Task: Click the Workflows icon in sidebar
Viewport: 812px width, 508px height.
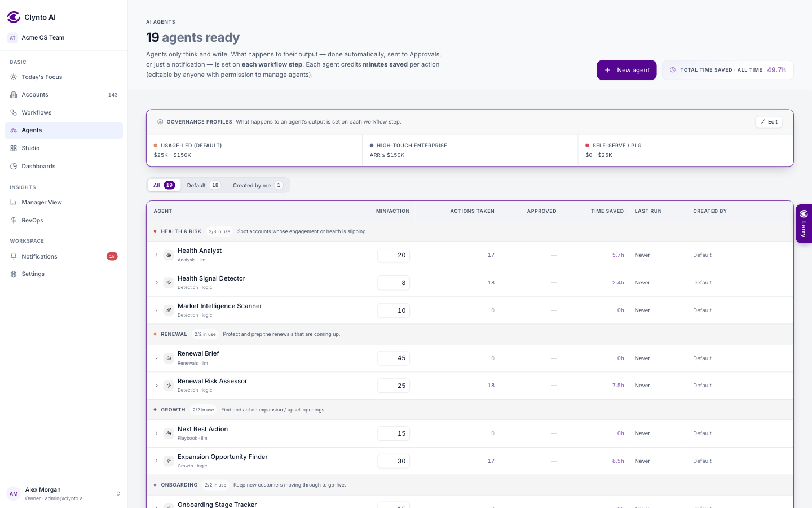Action: 14,112
